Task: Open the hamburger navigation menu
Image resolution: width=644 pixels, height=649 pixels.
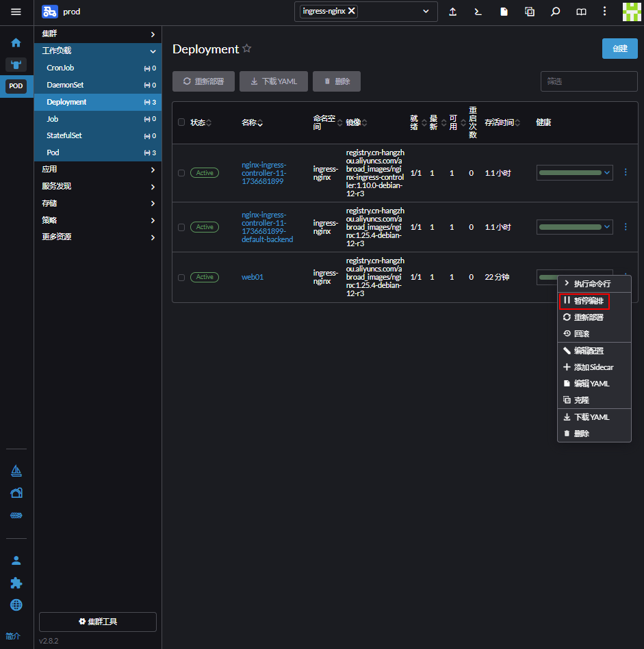Action: click(x=16, y=12)
